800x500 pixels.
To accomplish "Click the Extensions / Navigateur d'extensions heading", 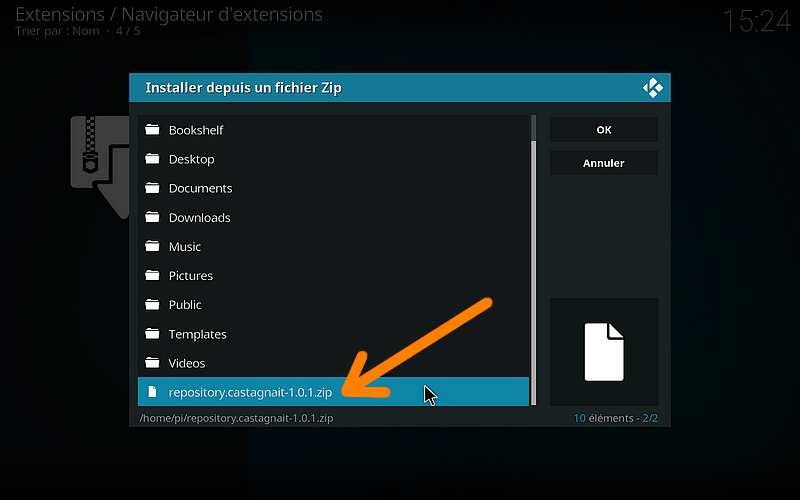I will pos(169,14).
